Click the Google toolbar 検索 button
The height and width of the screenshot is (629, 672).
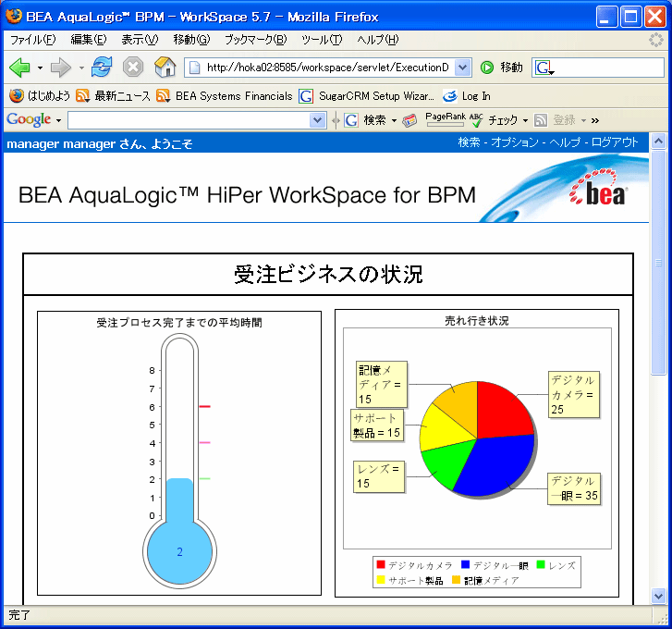(x=366, y=120)
